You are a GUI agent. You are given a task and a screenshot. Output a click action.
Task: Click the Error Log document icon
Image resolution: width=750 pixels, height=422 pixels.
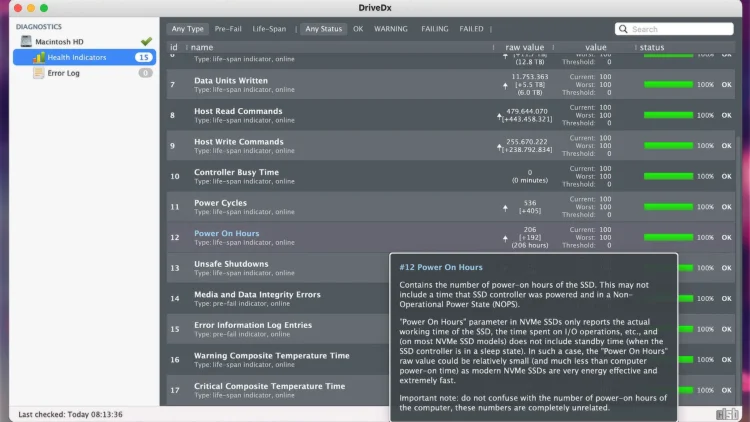pyautogui.click(x=38, y=73)
